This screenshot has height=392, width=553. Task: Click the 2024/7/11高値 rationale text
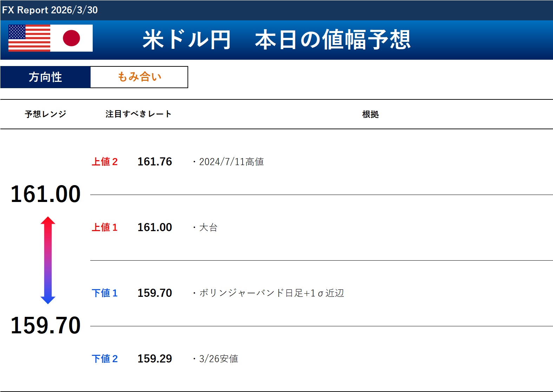231,162
